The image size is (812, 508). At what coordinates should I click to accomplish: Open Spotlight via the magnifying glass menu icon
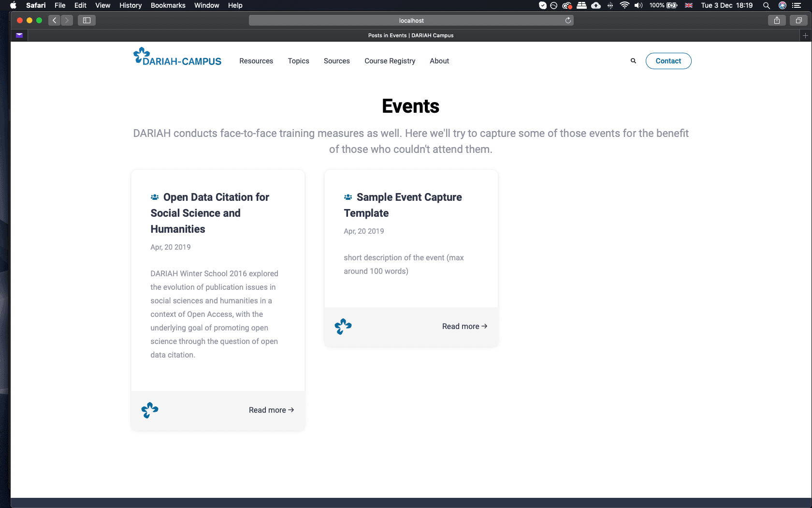point(766,5)
